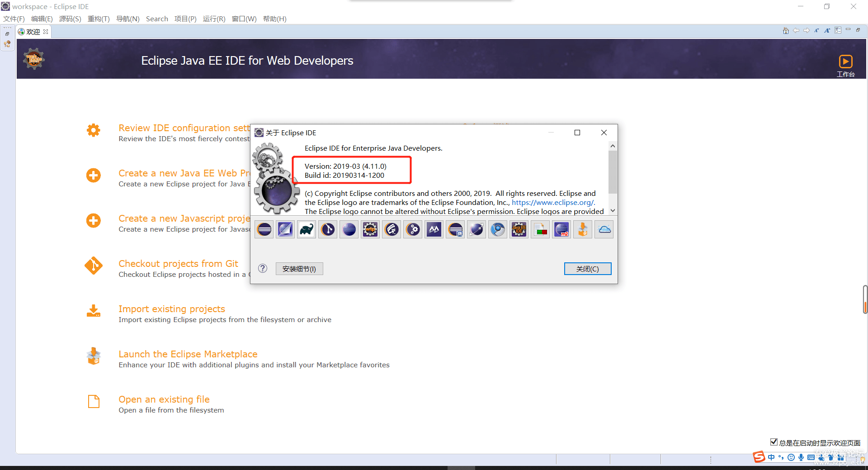Click the EGit branch plugin icon

pyautogui.click(x=328, y=230)
